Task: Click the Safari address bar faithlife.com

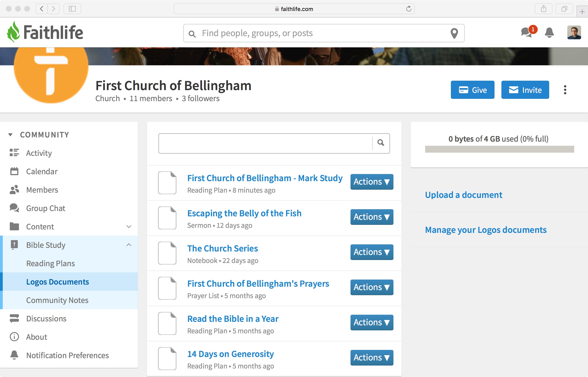Action: (x=294, y=9)
